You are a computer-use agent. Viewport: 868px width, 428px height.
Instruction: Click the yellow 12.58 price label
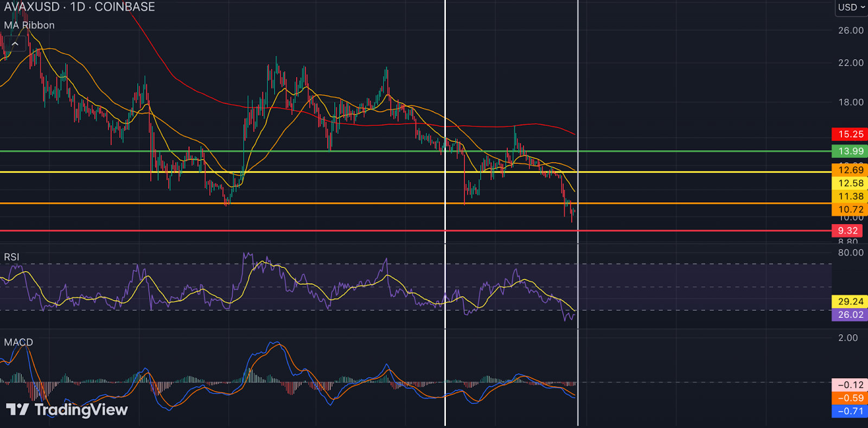pos(850,183)
